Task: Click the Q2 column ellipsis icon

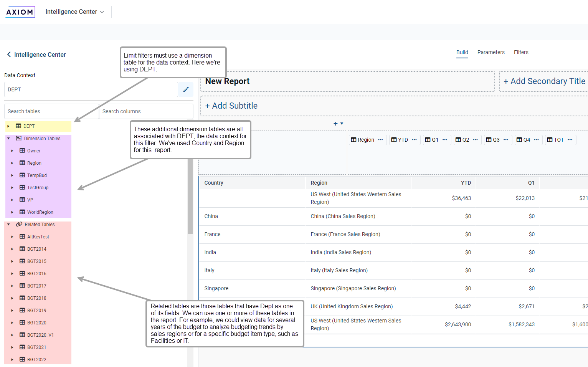Action: (475, 140)
